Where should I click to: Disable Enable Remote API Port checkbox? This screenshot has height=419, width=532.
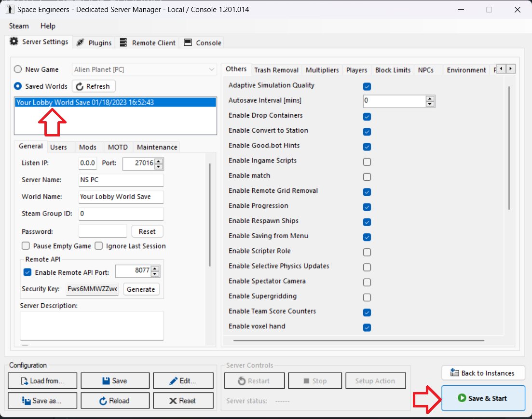point(27,272)
